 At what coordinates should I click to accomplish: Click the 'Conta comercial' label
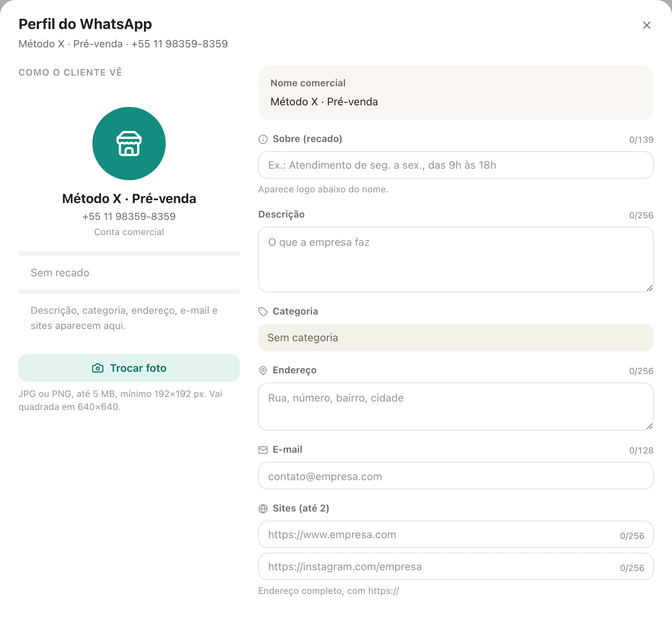(x=129, y=232)
